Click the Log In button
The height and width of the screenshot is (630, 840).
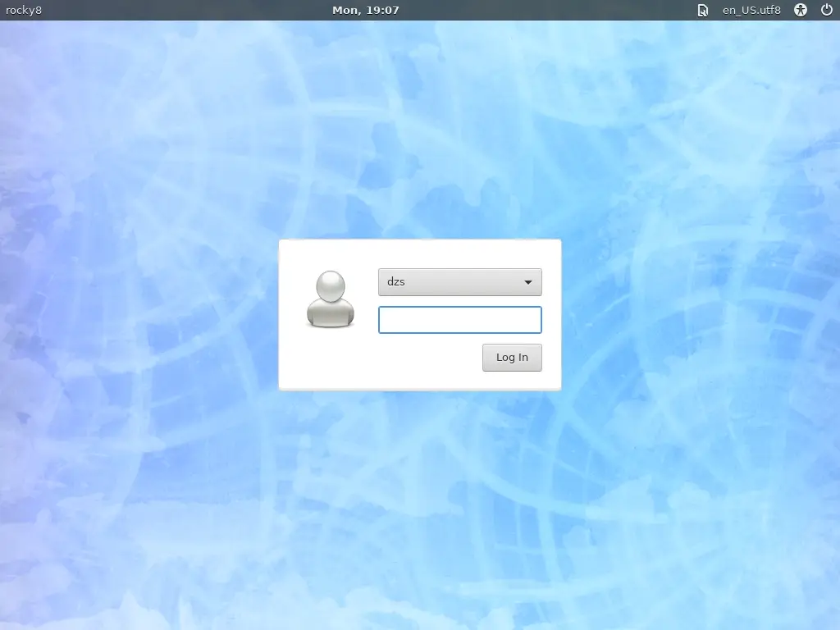(512, 358)
